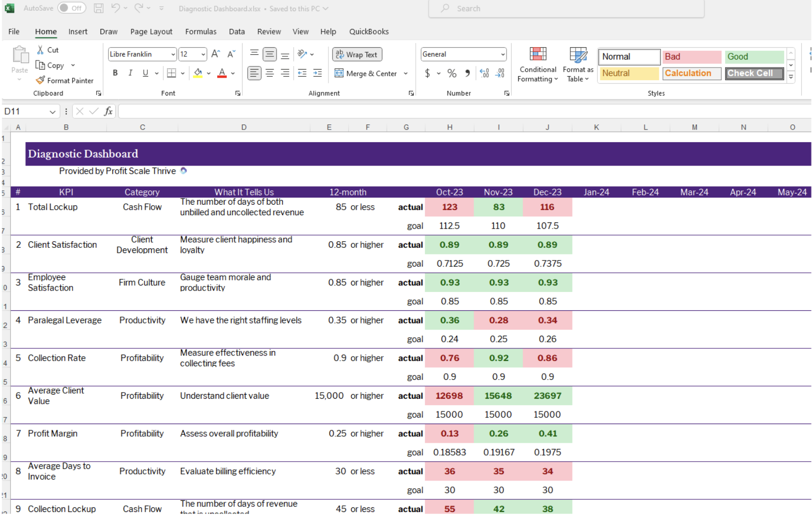This screenshot has width=812, height=515.
Task: Click the Format Painter brush icon
Action: click(41, 80)
